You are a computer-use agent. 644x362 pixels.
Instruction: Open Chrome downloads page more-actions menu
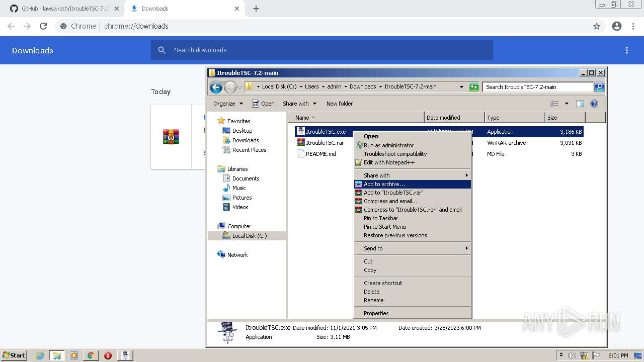pos(627,50)
